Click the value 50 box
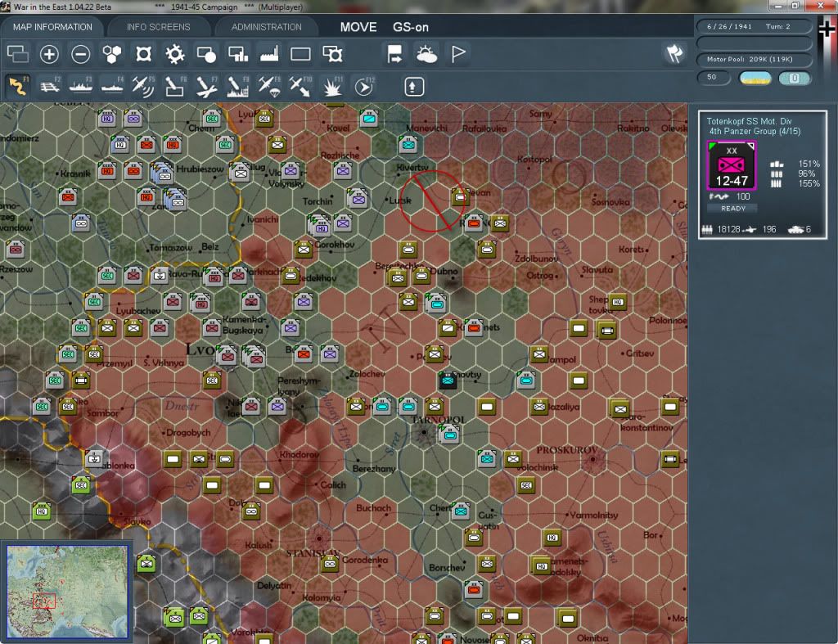The width and height of the screenshot is (838, 644). point(713,78)
